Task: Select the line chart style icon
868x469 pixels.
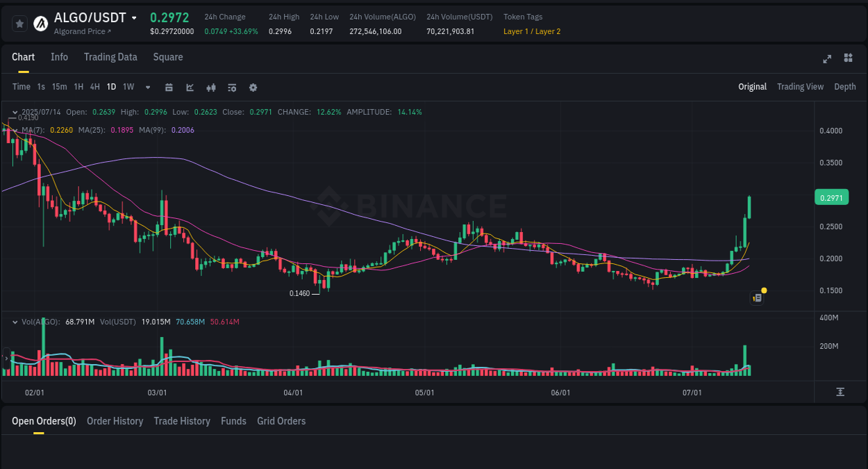Action: 189,87
